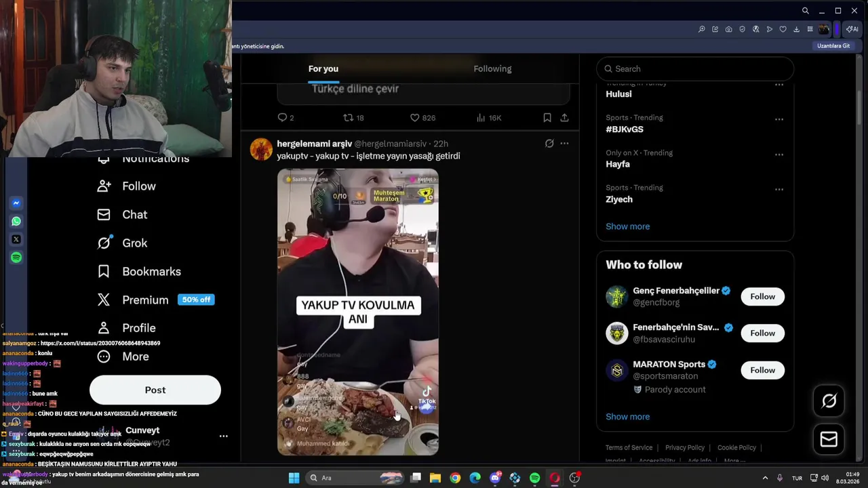868x488 pixels.
Task: View the 16K views analytics icon
Action: [x=489, y=117]
